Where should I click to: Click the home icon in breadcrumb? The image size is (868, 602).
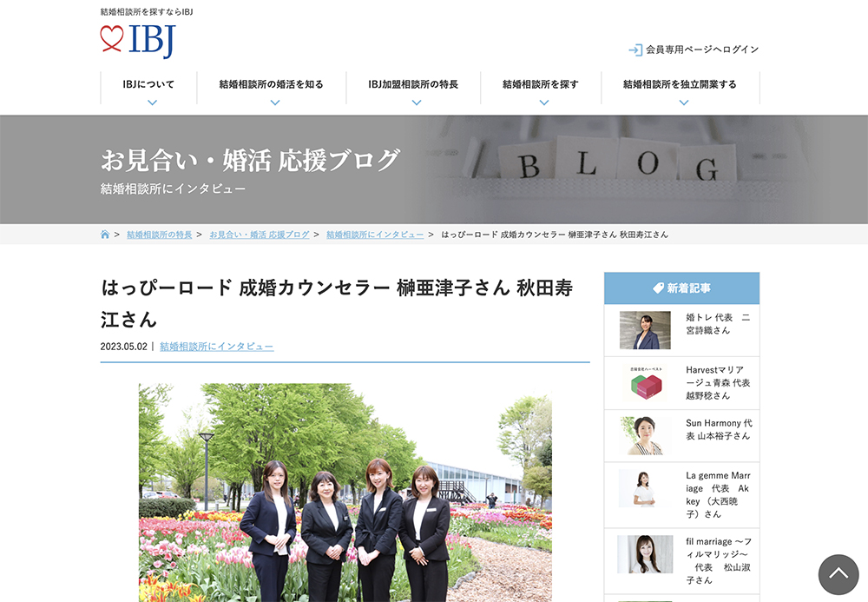tap(105, 235)
